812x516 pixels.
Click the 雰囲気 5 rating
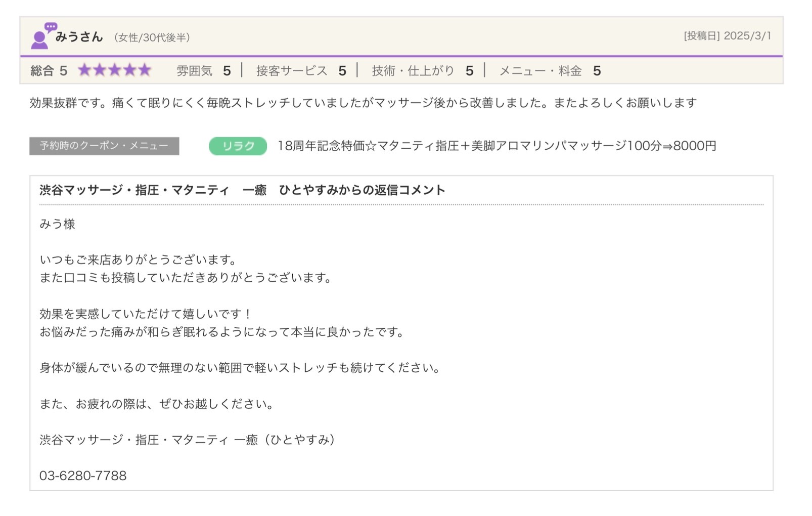click(203, 71)
